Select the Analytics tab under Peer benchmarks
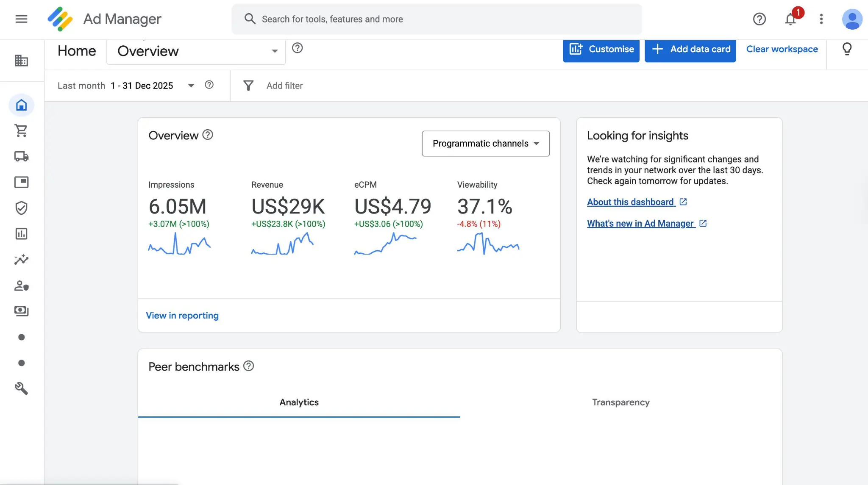Viewport: 868px width, 485px height. (x=299, y=402)
